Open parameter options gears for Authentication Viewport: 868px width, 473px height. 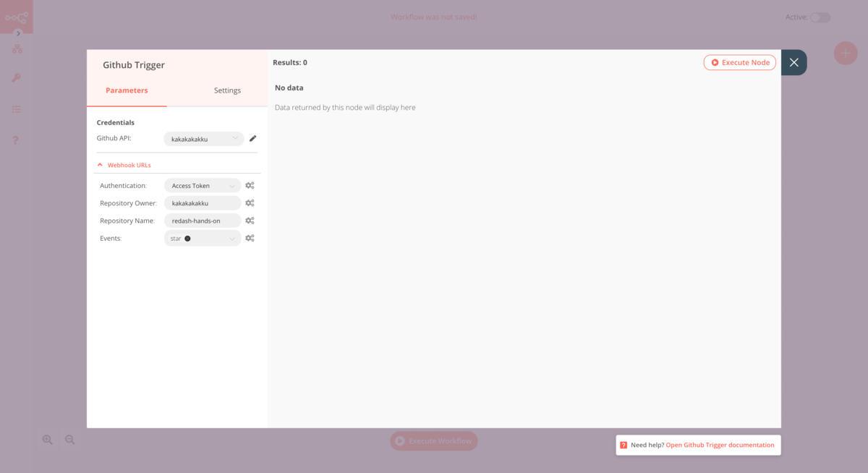(250, 186)
